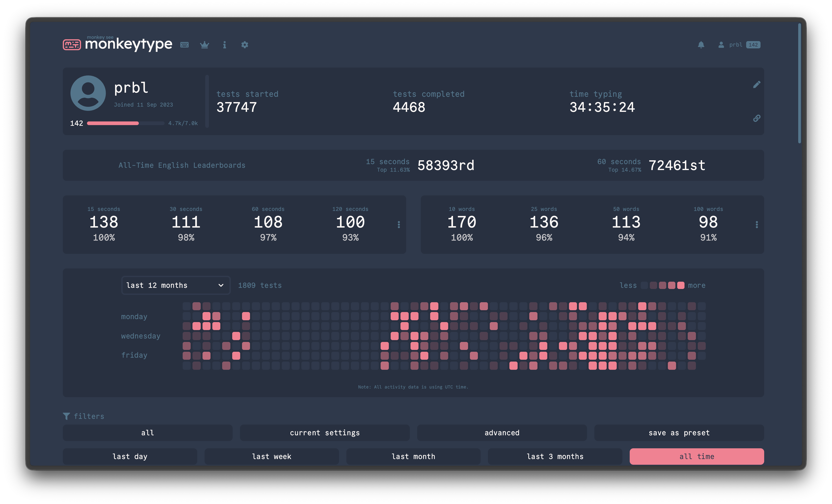This screenshot has height=504, width=832.
Task: Open notifications bell icon
Action: 701,45
